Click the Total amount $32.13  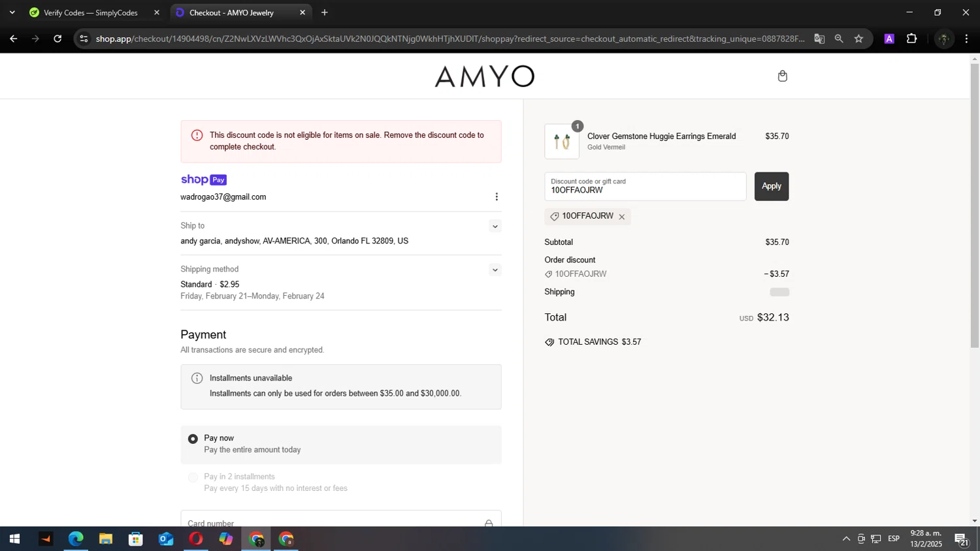773,317
